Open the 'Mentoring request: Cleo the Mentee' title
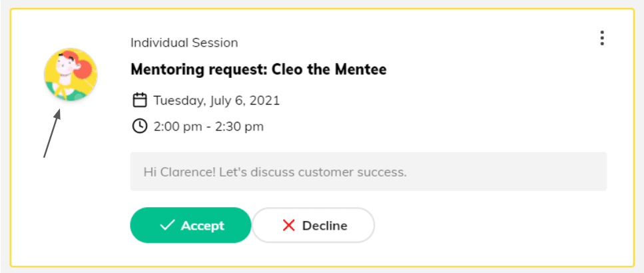The height and width of the screenshot is (273, 644). pos(258,69)
